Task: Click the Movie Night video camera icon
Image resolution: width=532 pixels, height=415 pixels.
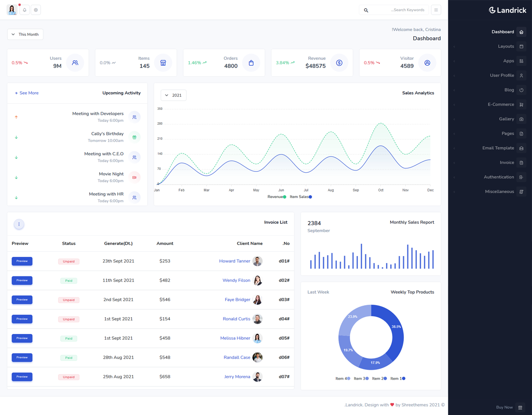Action: [134, 177]
